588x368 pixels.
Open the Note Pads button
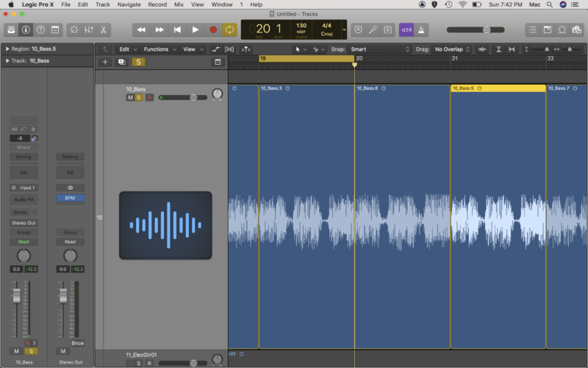click(548, 29)
